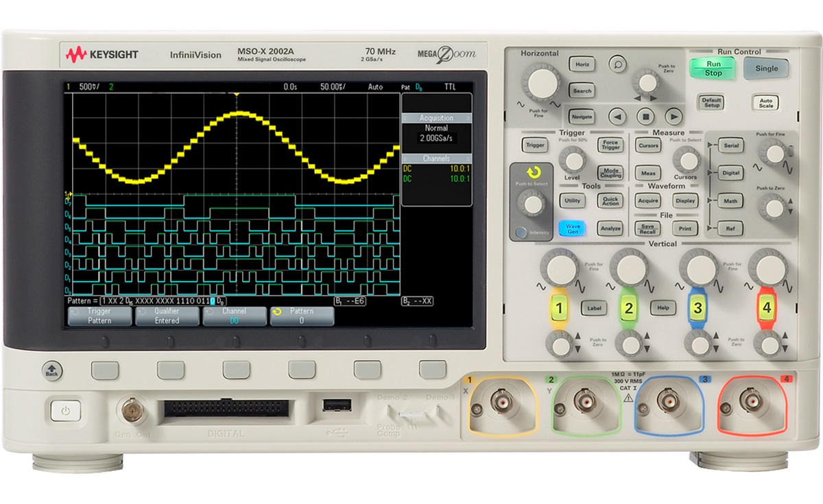Tap the round Intensity button

coord(523,233)
